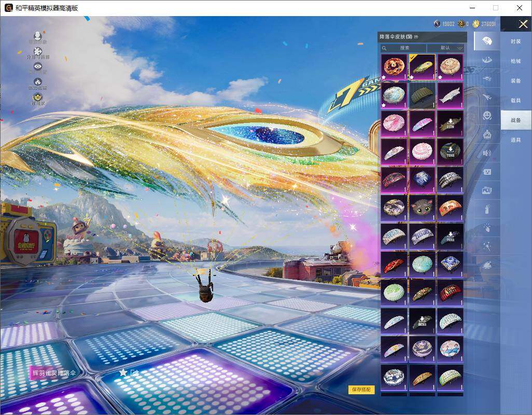
Task: Select the picture gallery subcategory icon
Action: click(x=487, y=191)
